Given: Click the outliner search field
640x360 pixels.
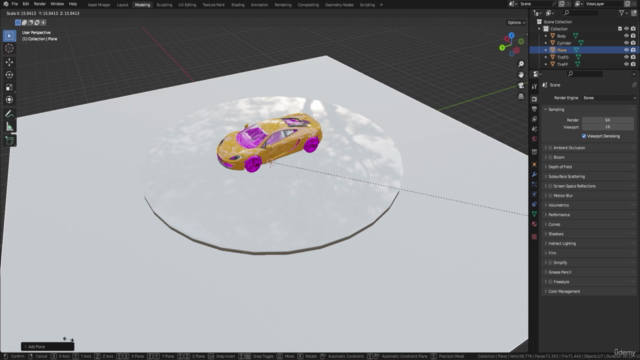Looking at the screenshot, I should coord(581,13).
